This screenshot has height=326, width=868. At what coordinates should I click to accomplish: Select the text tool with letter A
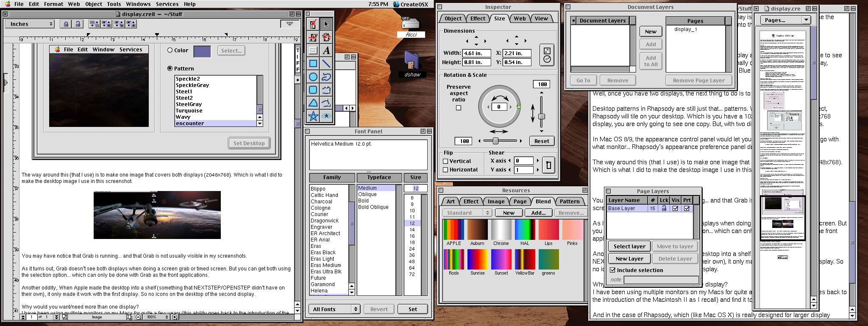click(326, 51)
